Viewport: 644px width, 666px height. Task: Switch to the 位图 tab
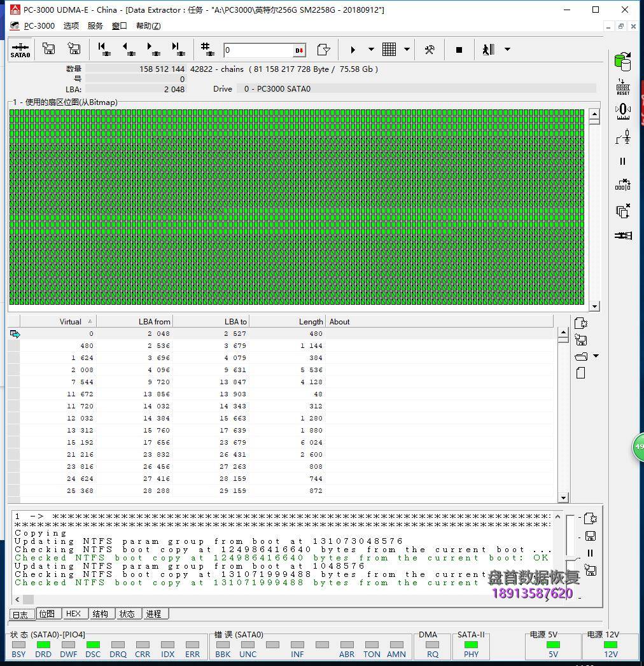coord(47,614)
